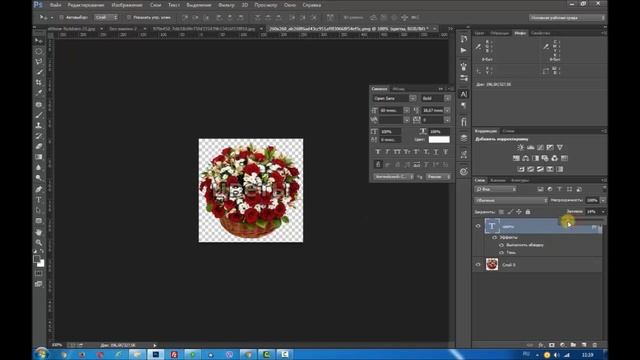The height and width of the screenshot is (360, 640).
Task: Select the Eyedropper tool
Action: [39, 93]
